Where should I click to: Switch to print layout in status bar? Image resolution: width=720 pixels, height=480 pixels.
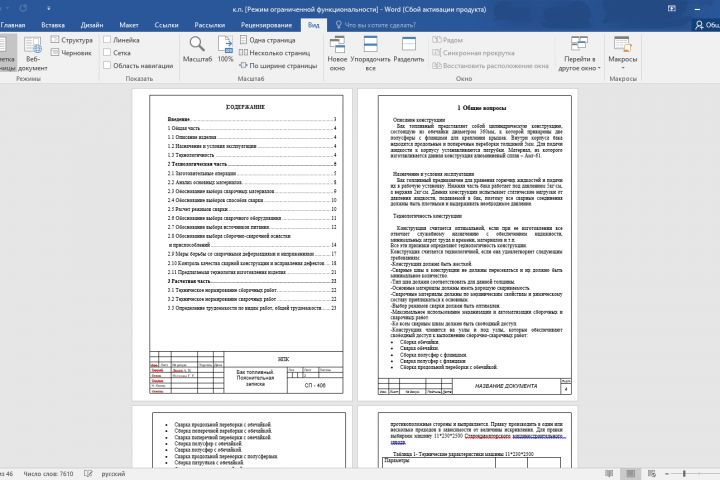click(x=630, y=474)
